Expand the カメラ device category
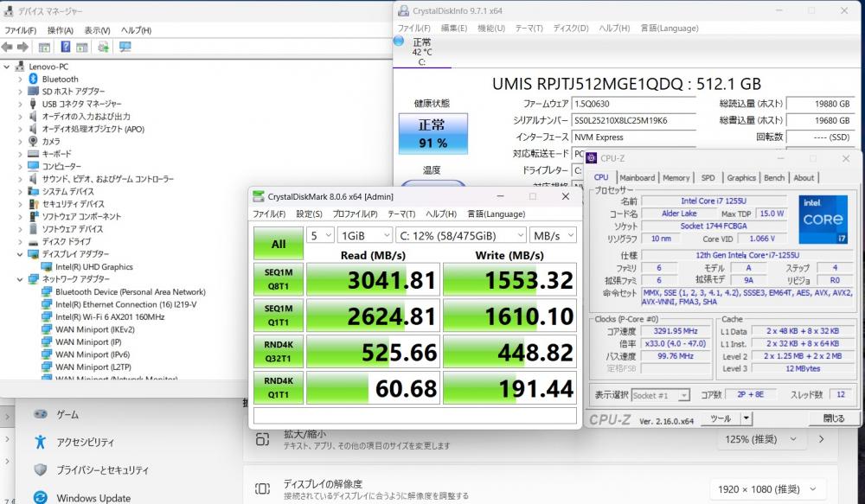Screen dimensions: 865x504 [20, 141]
